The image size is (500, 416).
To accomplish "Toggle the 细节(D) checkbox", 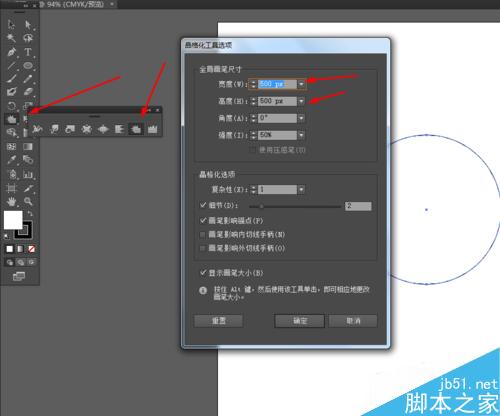I will coord(203,205).
